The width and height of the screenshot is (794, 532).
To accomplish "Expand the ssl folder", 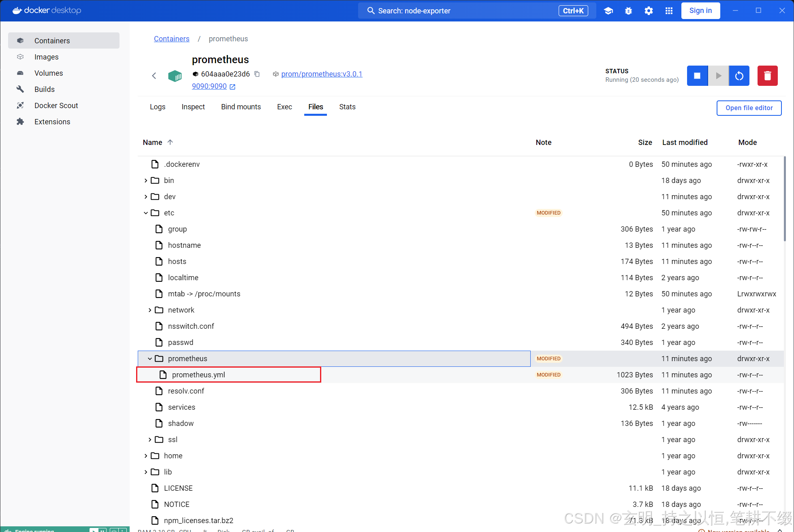I will pos(150,440).
